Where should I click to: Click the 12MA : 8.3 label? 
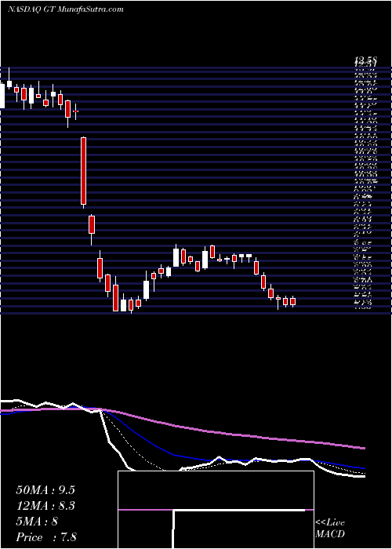point(45,506)
